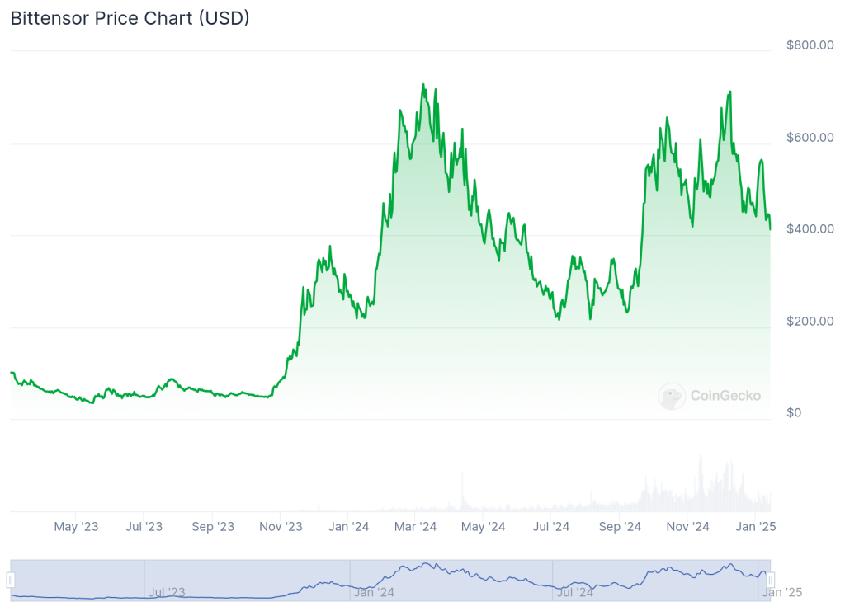Click the Sep '24 date axis label
Screen dimensions: 845x616
coord(620,526)
